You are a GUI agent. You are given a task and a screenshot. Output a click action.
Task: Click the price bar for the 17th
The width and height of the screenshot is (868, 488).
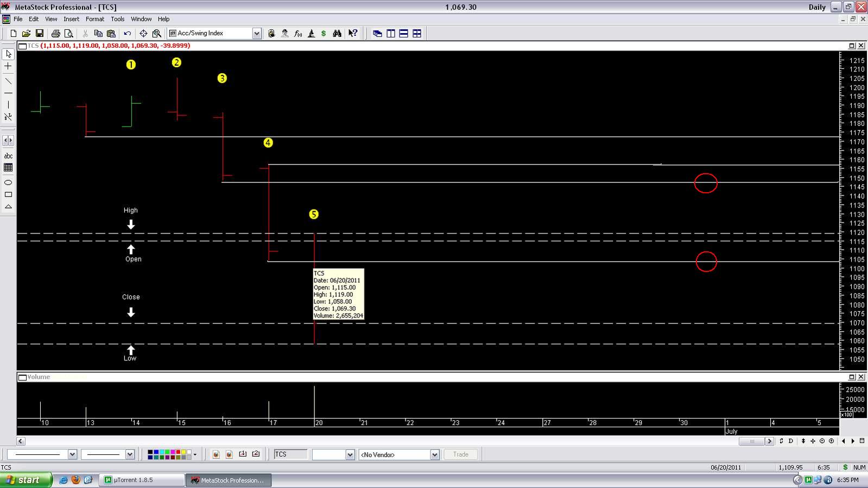click(x=269, y=212)
